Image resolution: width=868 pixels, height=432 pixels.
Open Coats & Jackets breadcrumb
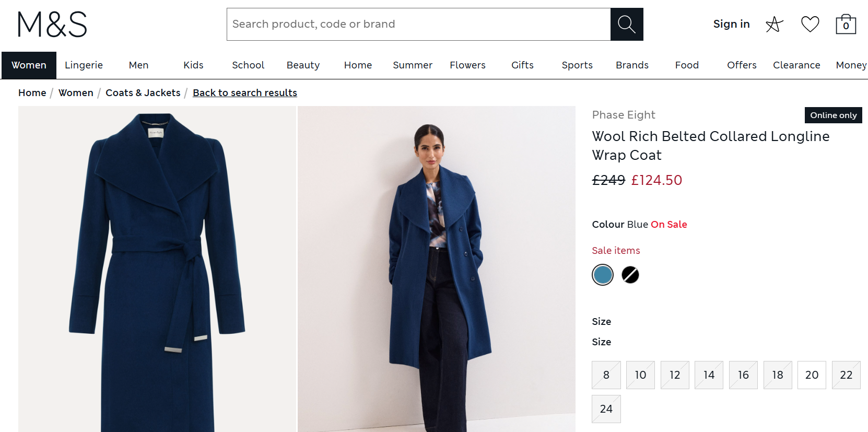[143, 93]
